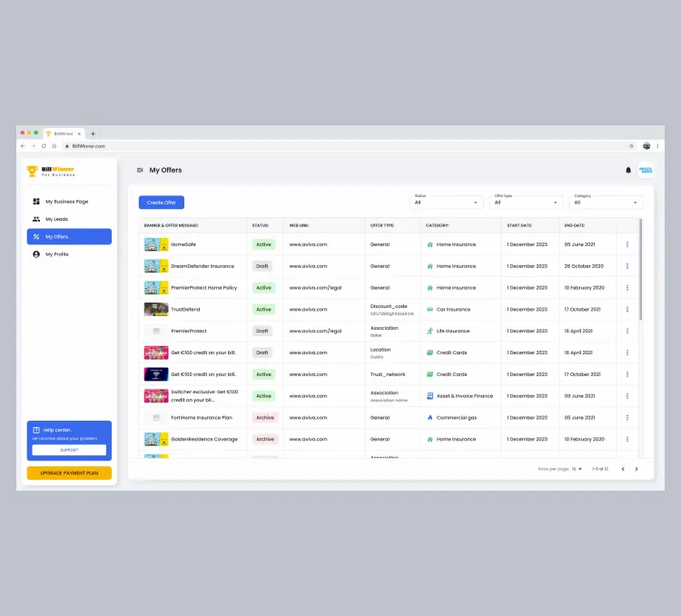The image size is (681, 616).
Task: Click the Life Insurance category icon
Action: (x=429, y=331)
